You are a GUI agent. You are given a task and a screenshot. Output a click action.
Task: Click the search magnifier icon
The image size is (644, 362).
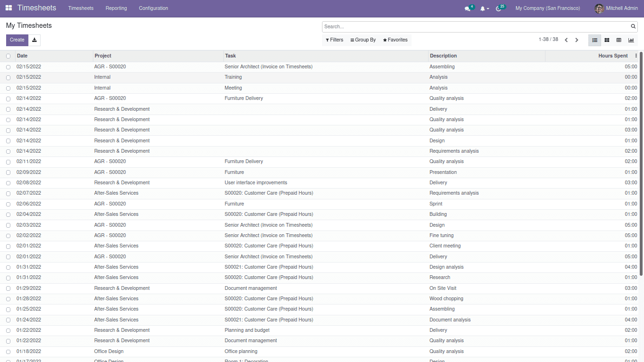(633, 26)
